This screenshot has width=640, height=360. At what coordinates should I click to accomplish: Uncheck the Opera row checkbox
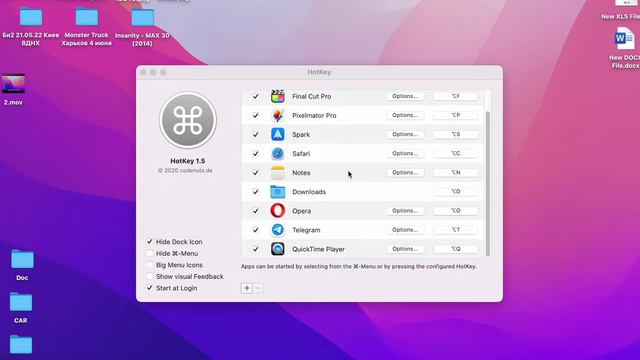256,211
